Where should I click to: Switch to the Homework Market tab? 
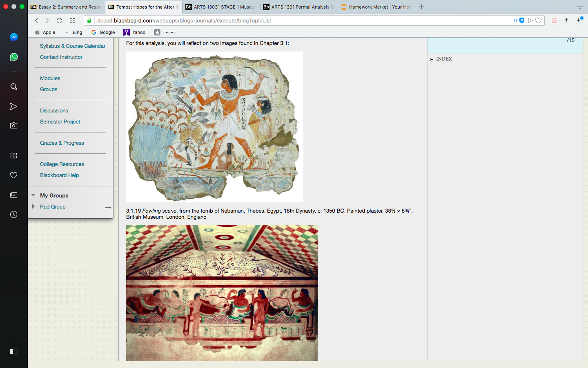[x=376, y=7]
